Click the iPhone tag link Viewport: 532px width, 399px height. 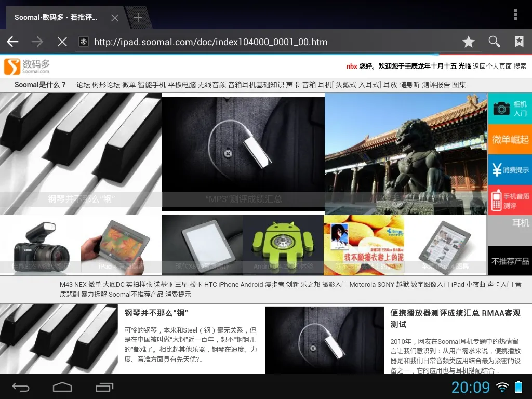pyautogui.click(x=229, y=284)
